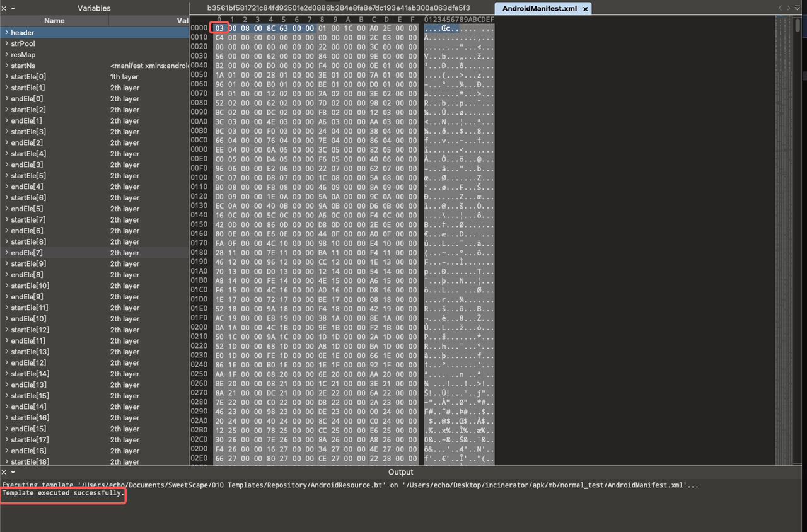The width and height of the screenshot is (807, 532).
Task: Select the endEle[1] row
Action: 95,121
